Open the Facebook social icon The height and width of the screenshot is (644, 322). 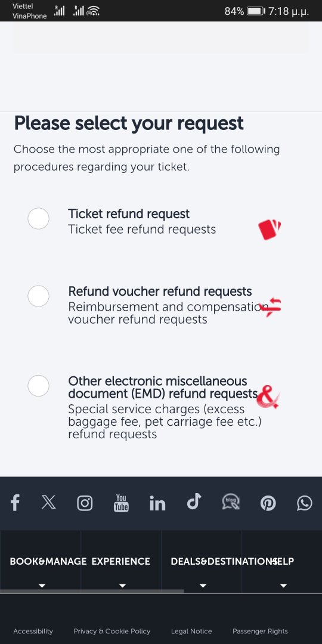coord(15,503)
